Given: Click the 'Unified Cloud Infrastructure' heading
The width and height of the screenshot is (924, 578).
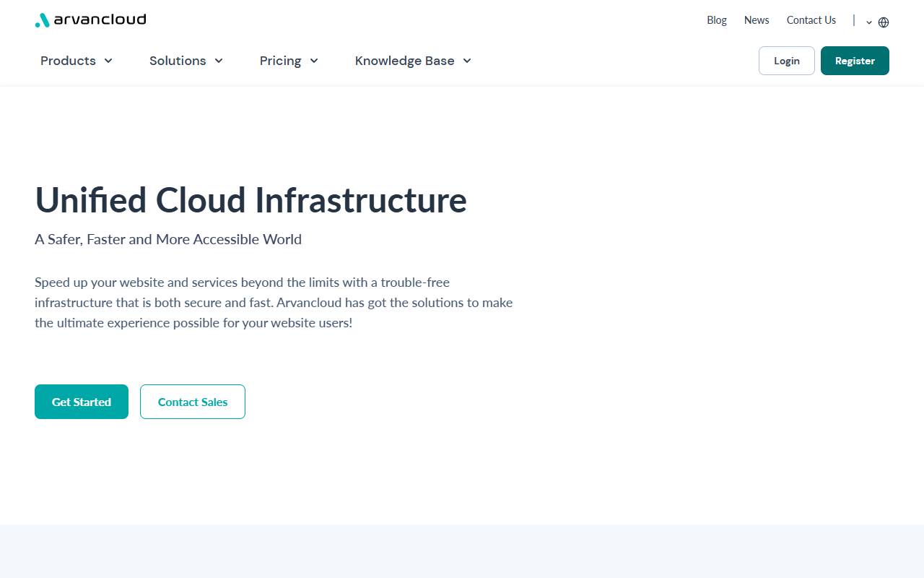Looking at the screenshot, I should tap(251, 200).
